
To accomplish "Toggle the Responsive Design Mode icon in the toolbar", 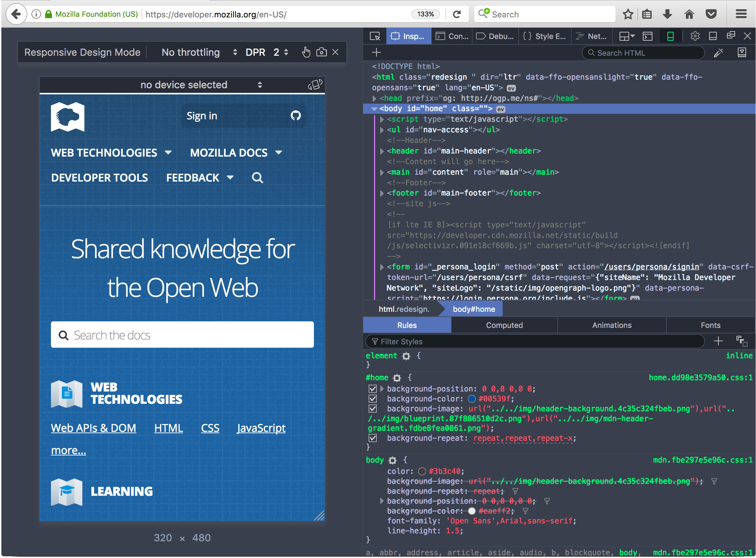I will [x=670, y=36].
